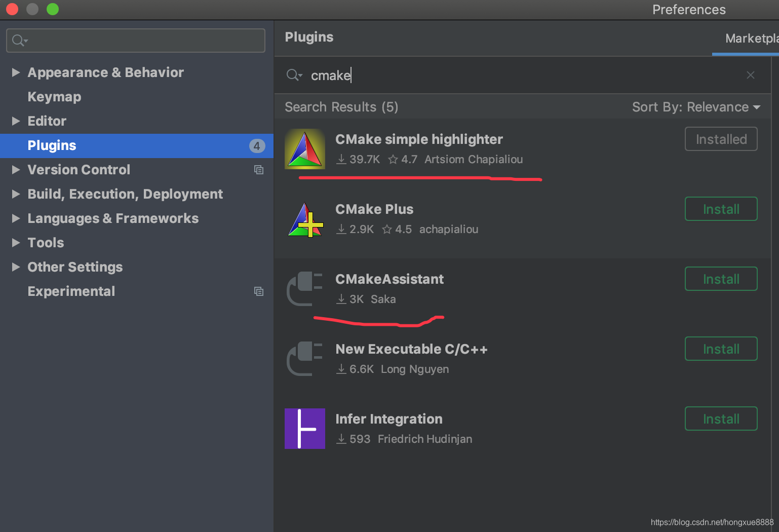Expand Build, Execution, Deployment section
779x532 pixels.
point(16,194)
